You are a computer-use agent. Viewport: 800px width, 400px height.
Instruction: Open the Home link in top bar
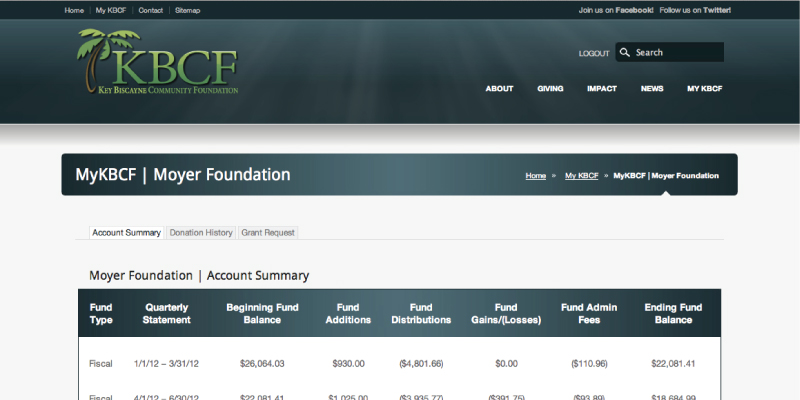coord(74,10)
